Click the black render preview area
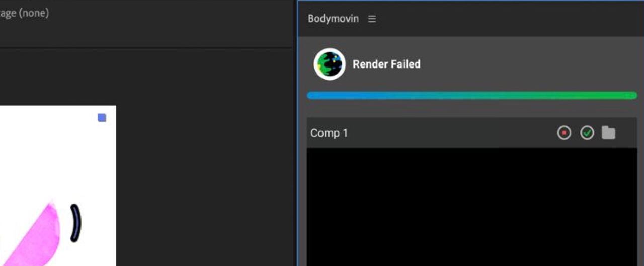 pos(472,207)
